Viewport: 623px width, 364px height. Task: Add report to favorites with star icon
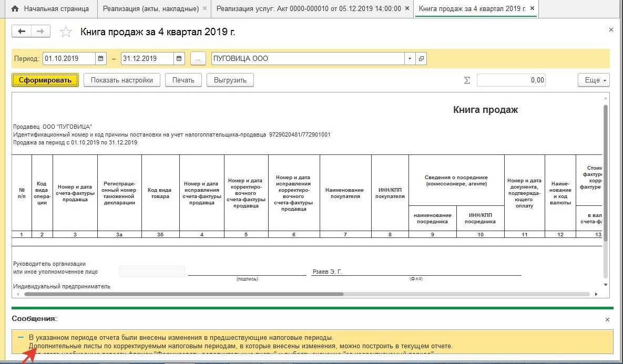(66, 32)
